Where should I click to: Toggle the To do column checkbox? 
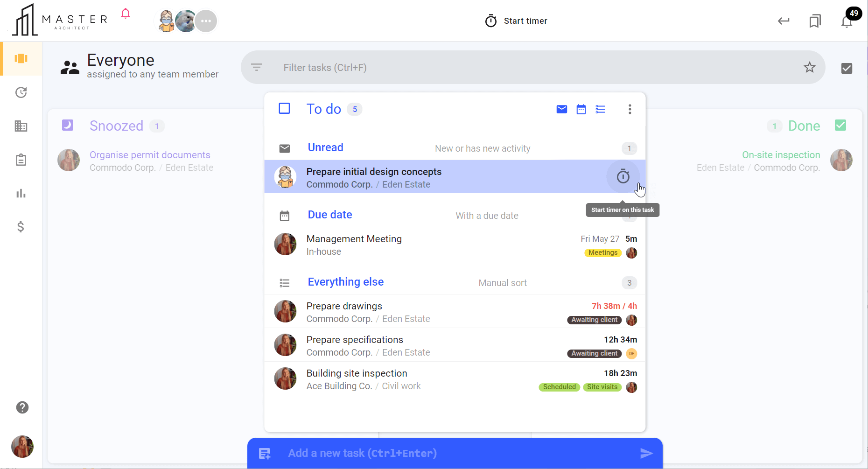[x=284, y=108]
